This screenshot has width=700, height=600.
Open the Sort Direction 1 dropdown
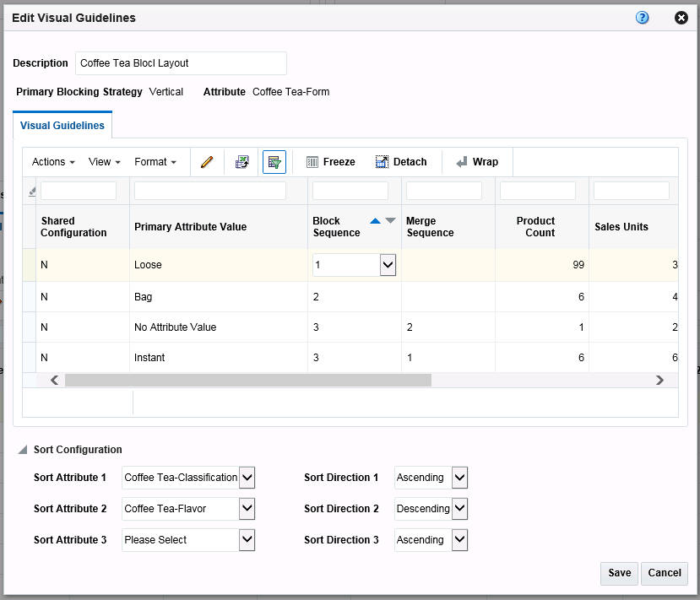click(x=460, y=478)
